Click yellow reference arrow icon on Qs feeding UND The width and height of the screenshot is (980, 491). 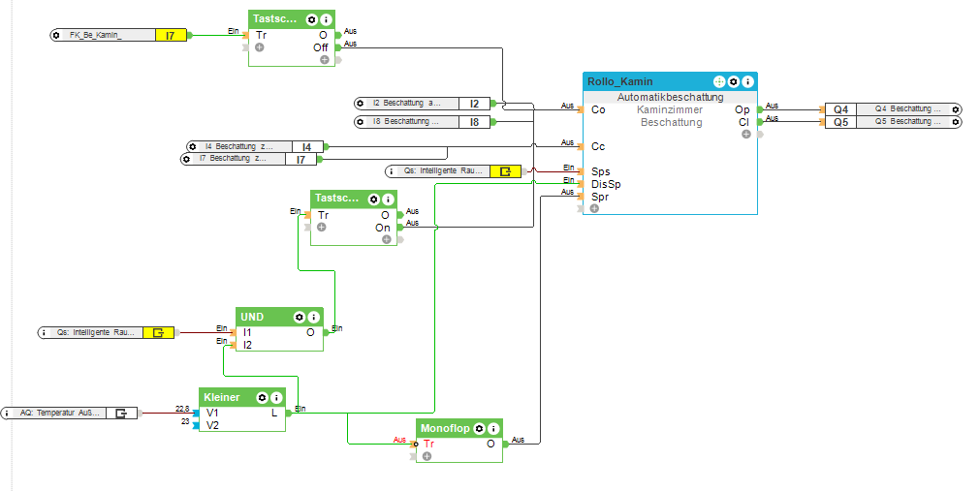[x=159, y=333]
